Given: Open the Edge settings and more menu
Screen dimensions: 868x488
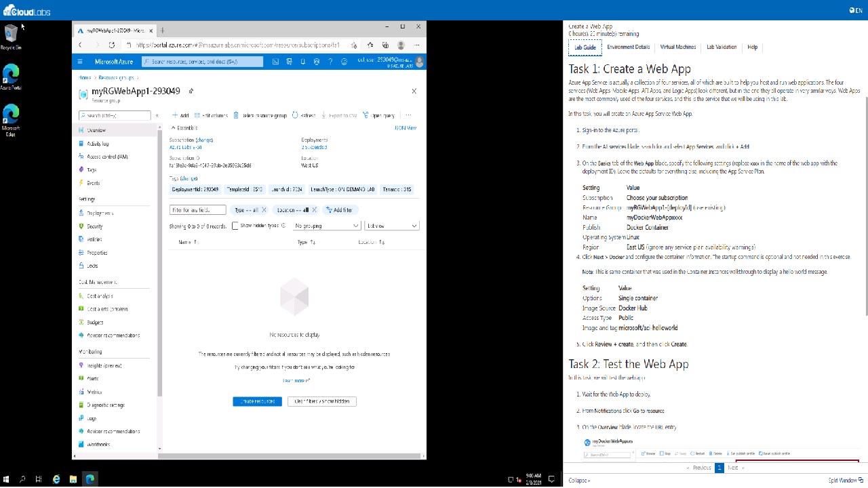Looking at the screenshot, I should [x=416, y=45].
